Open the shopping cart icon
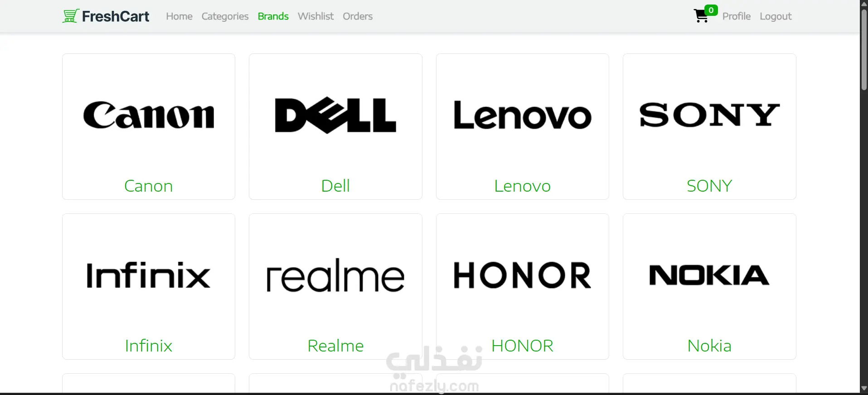 tap(701, 16)
